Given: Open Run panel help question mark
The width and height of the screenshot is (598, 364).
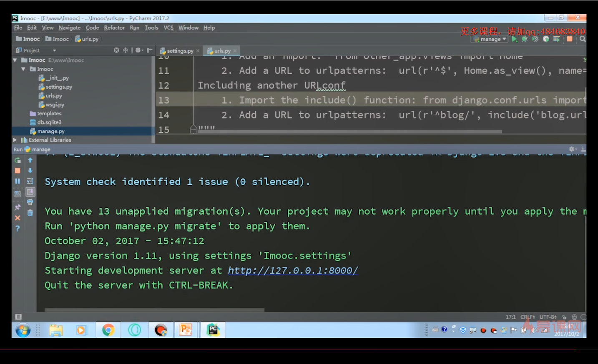Looking at the screenshot, I should click(x=18, y=228).
